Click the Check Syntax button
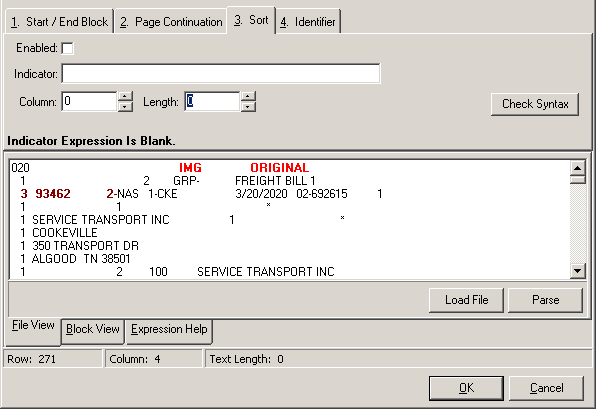596x409 pixels. 535,104
